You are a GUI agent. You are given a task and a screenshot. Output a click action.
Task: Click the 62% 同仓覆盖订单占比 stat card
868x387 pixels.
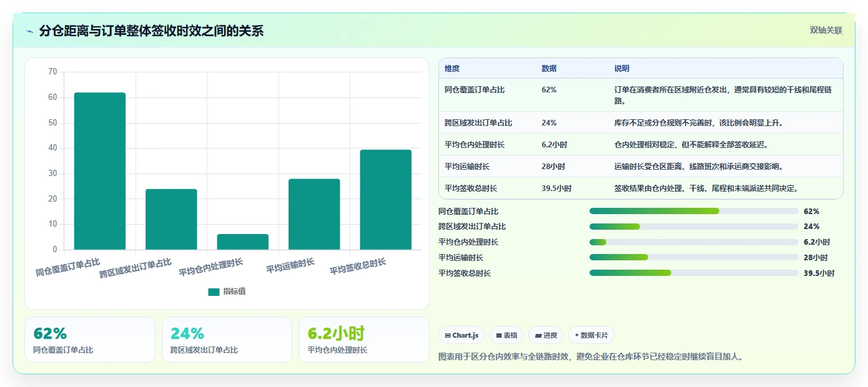[x=90, y=340]
